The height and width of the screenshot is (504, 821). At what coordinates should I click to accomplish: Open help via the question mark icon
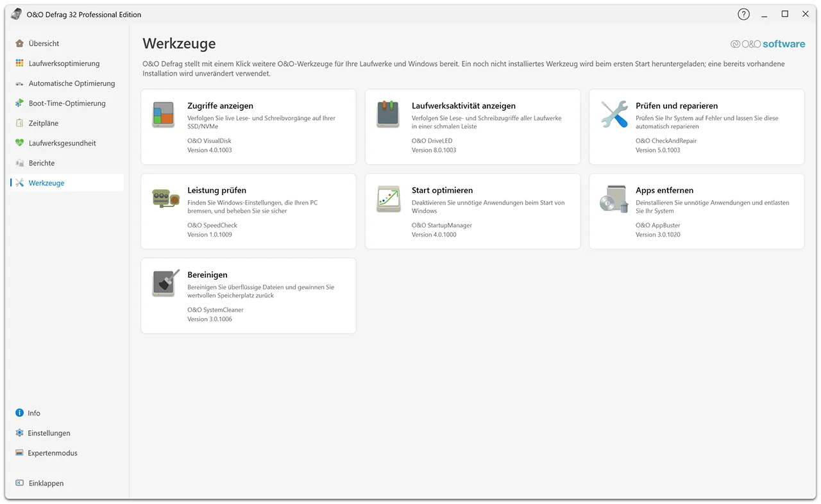(743, 14)
